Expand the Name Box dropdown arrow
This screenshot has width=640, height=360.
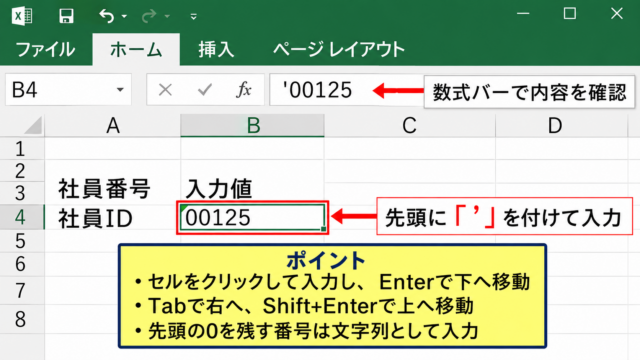click(120, 89)
